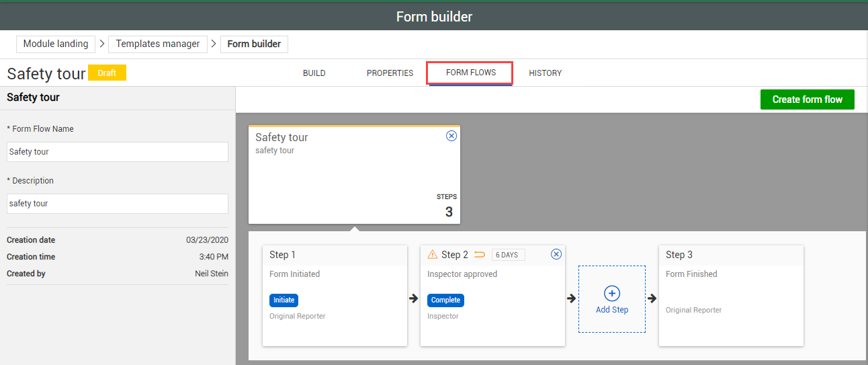Delete the Safety tour form flow card
This screenshot has width=868, height=365.
[x=451, y=136]
